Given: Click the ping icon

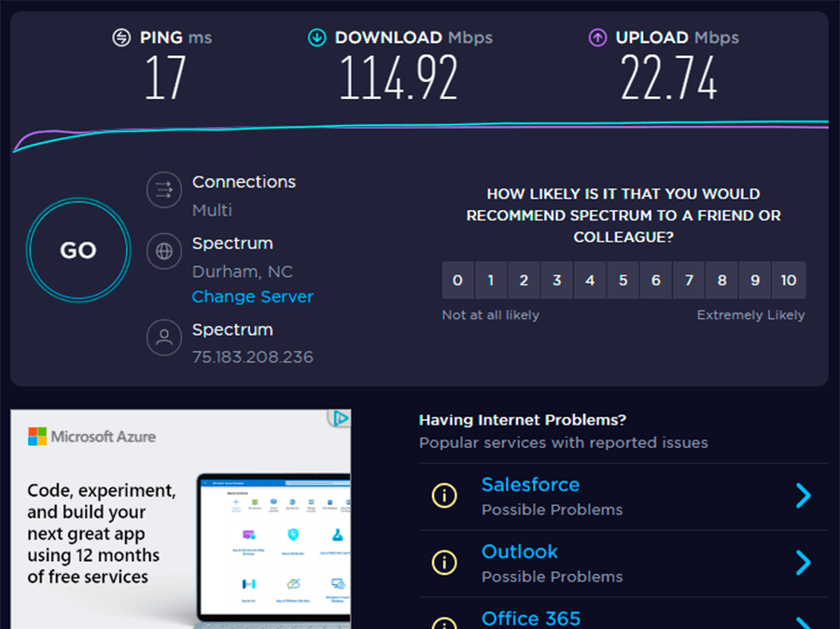Looking at the screenshot, I should tap(121, 37).
